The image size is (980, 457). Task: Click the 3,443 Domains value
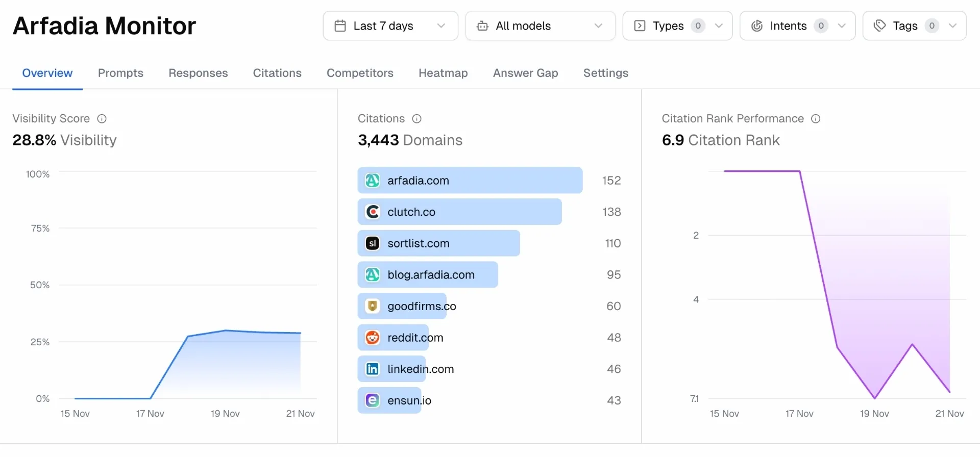point(410,140)
